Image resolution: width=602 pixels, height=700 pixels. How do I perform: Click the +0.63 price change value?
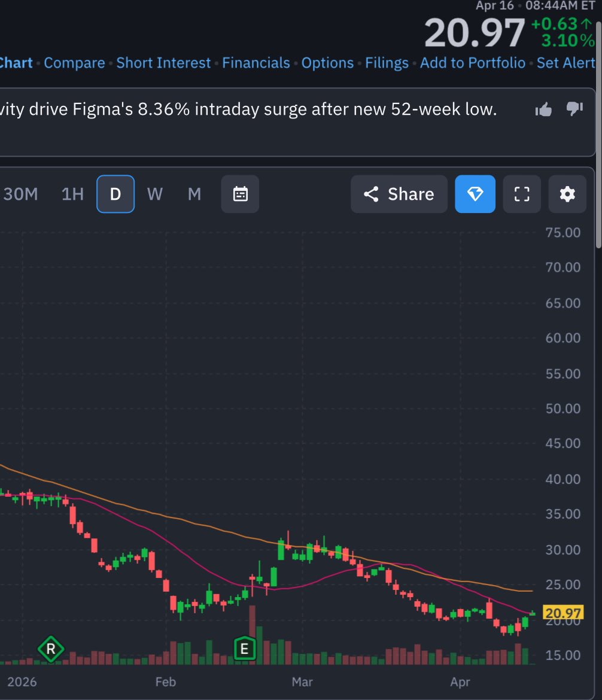tap(554, 24)
